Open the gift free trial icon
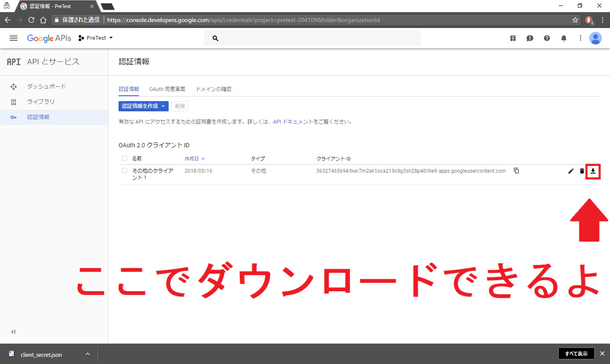This screenshot has width=610, height=364. click(513, 38)
